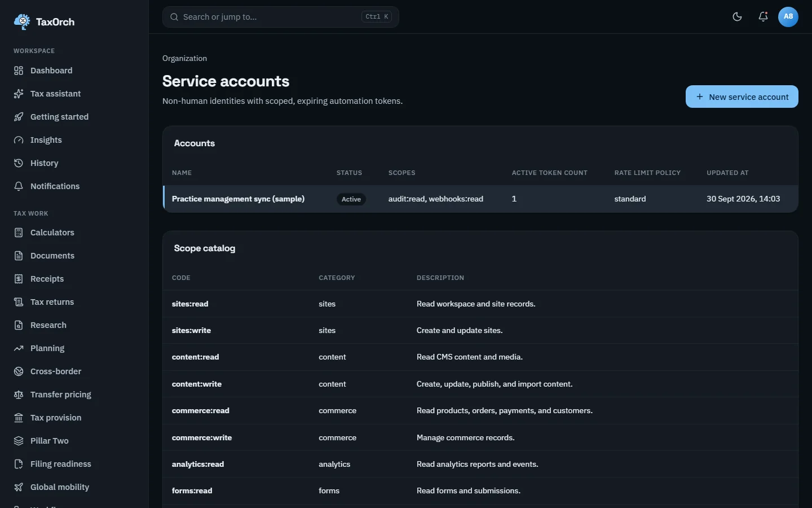Click the Transfer pricing scales icon
The image size is (812, 508).
(x=19, y=395)
